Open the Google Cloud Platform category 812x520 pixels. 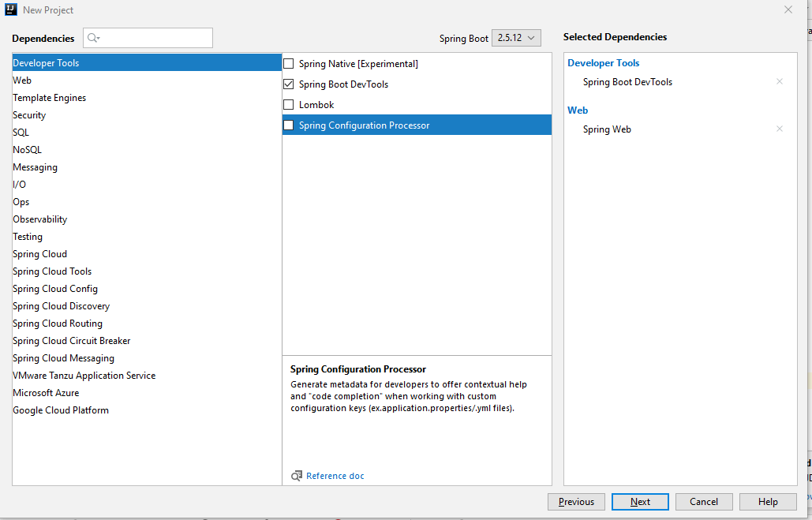147,410
